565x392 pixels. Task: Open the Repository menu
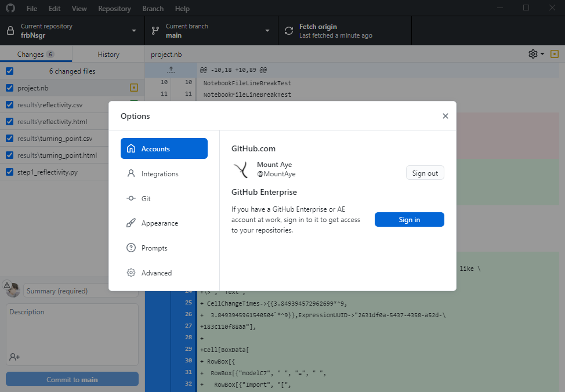tap(114, 9)
